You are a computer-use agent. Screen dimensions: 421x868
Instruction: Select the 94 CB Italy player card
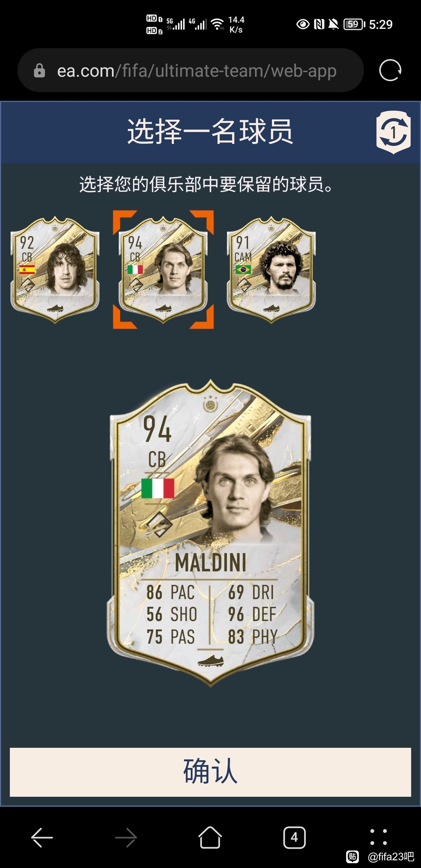pos(163,270)
